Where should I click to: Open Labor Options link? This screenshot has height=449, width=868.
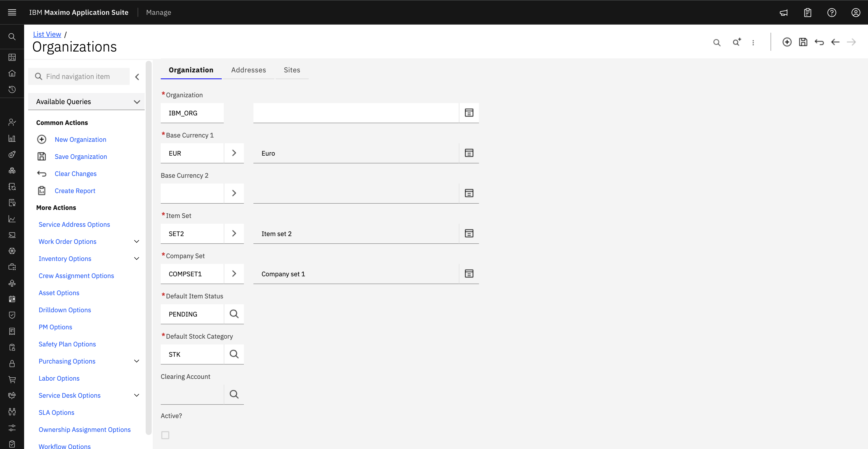(x=59, y=379)
